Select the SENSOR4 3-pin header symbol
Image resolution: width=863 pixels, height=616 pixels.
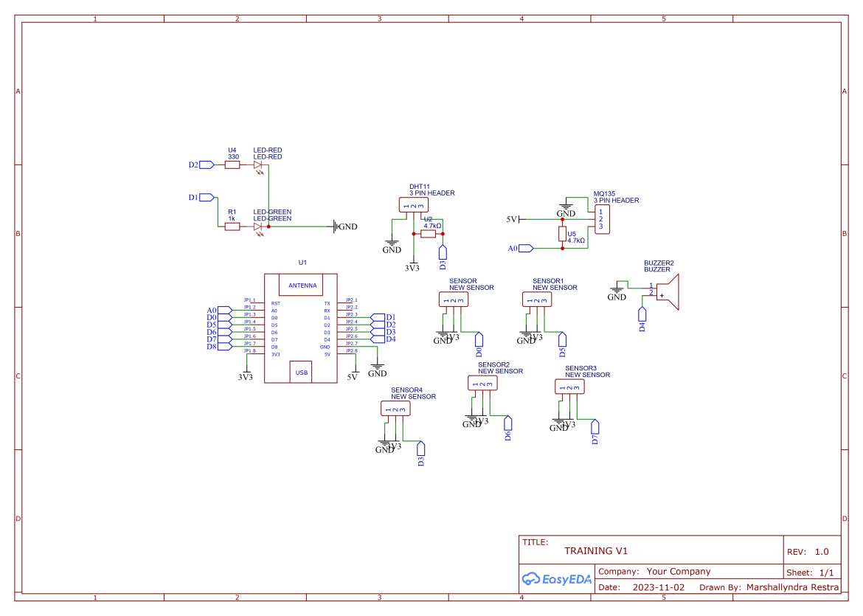[x=395, y=409]
